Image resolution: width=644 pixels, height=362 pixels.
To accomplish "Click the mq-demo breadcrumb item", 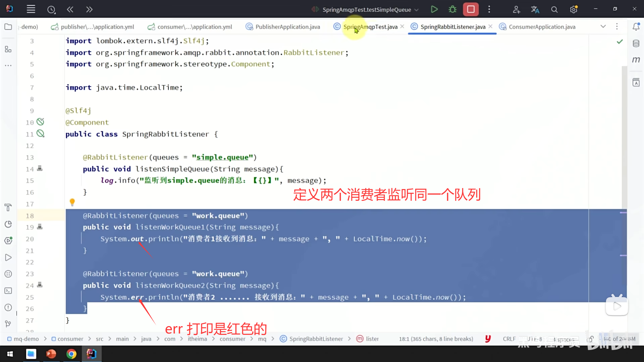I will [26, 339].
